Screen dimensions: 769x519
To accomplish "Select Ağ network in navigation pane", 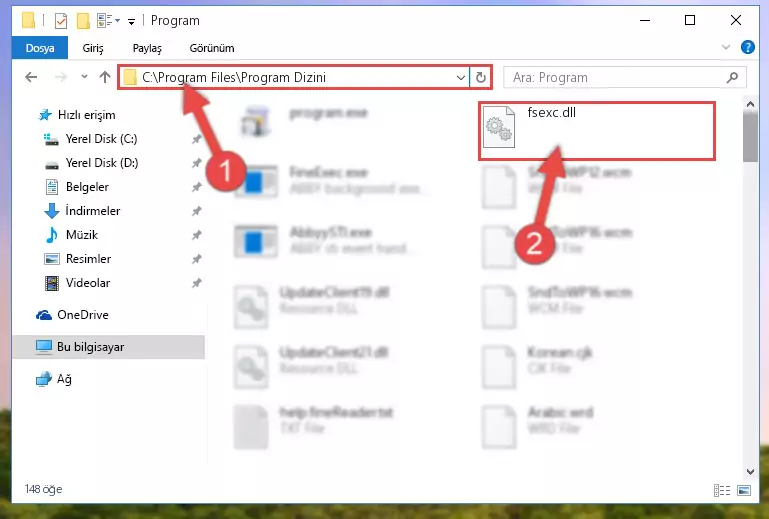I will 64,379.
